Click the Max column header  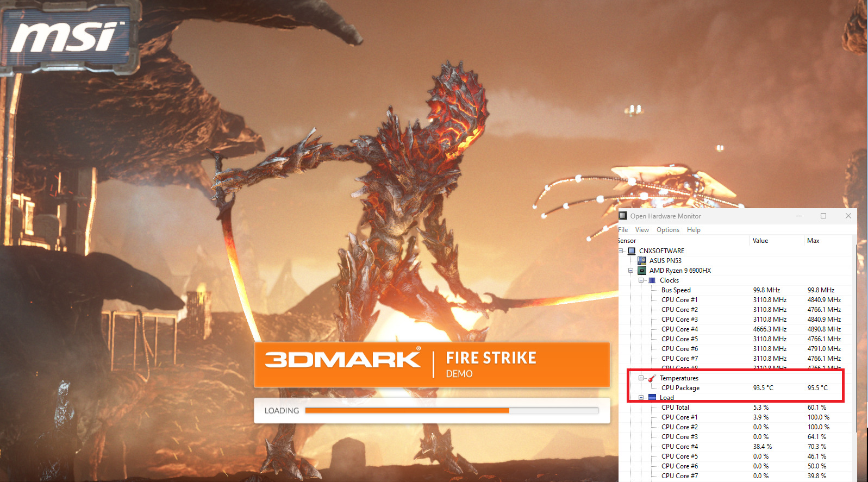pos(829,241)
